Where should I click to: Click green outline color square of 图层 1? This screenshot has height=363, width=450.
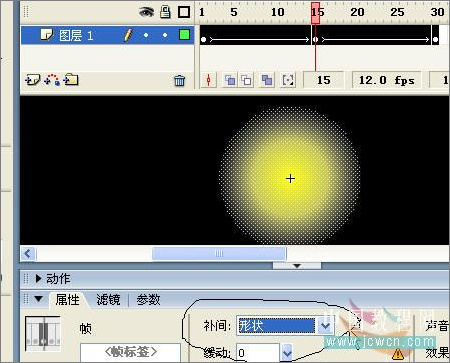[x=184, y=34]
